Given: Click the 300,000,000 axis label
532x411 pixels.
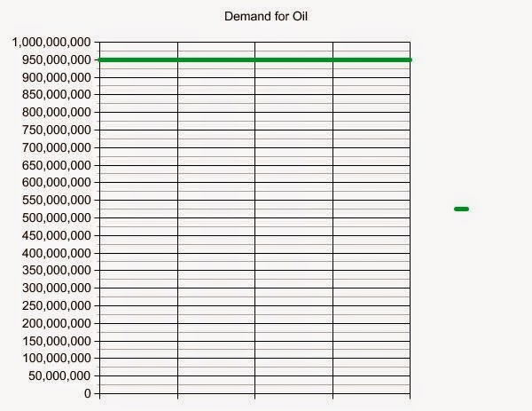Looking at the screenshot, I should click(x=57, y=288).
